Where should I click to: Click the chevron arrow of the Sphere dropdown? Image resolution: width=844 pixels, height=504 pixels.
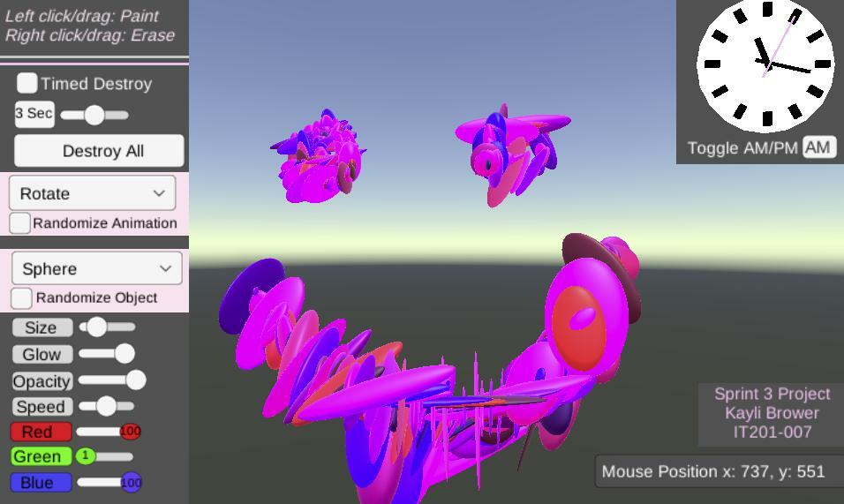pos(166,267)
